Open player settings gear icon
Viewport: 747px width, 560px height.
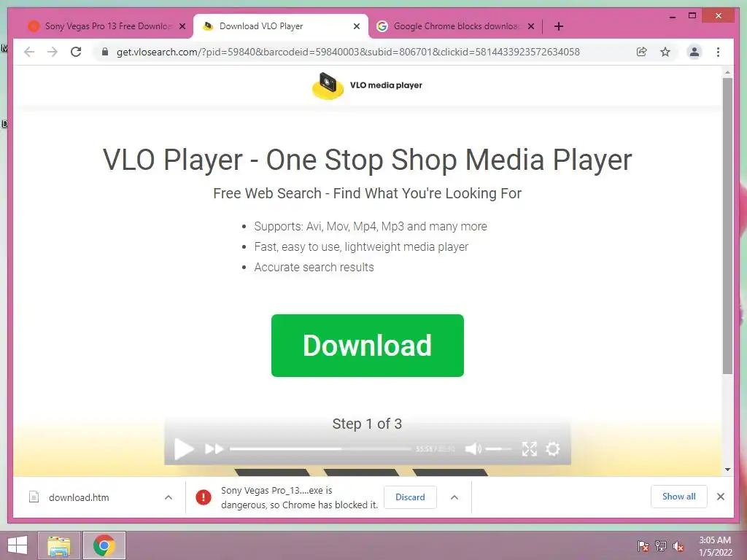click(553, 448)
